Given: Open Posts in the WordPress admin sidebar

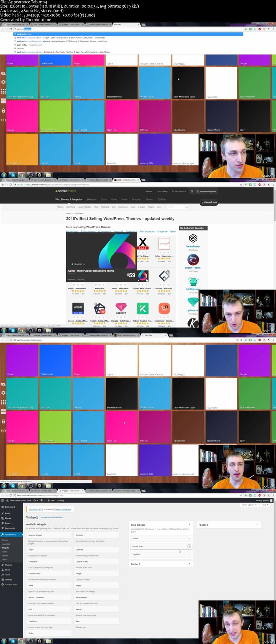Looking at the screenshot, I should tap(7, 514).
